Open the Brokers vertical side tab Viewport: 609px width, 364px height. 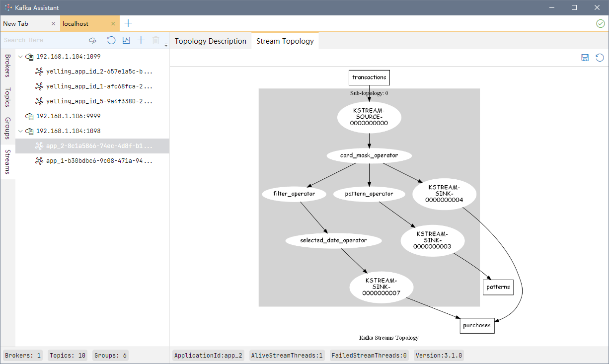click(x=7, y=66)
